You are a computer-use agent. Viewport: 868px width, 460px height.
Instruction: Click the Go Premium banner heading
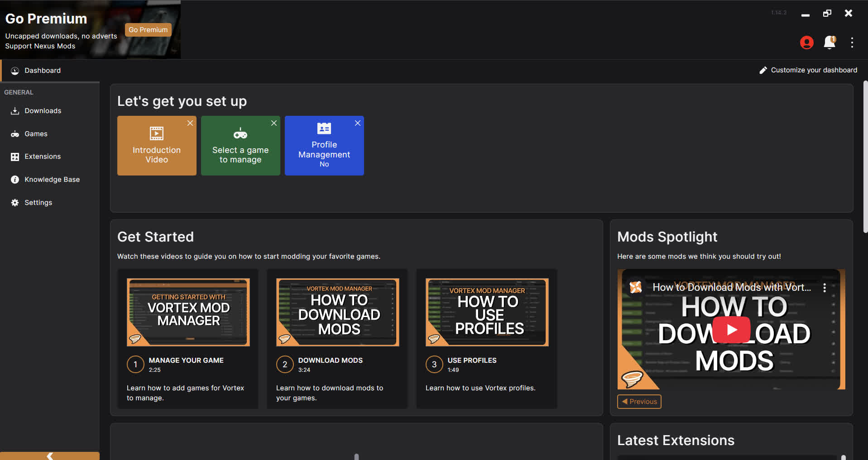pyautogui.click(x=46, y=19)
